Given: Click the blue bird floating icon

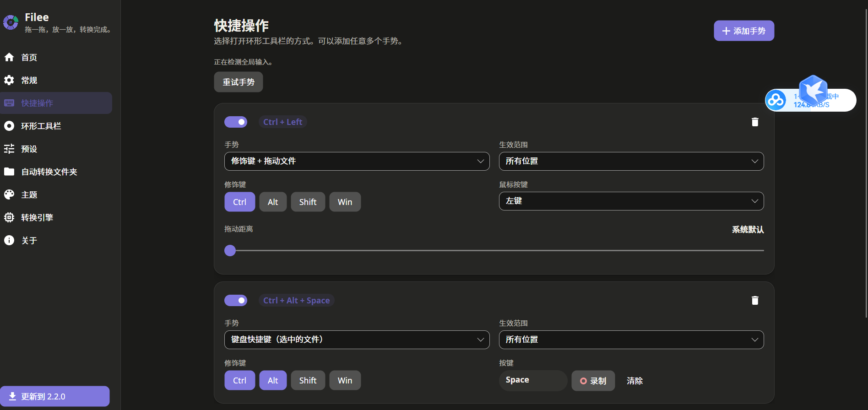Looking at the screenshot, I should click(x=813, y=90).
